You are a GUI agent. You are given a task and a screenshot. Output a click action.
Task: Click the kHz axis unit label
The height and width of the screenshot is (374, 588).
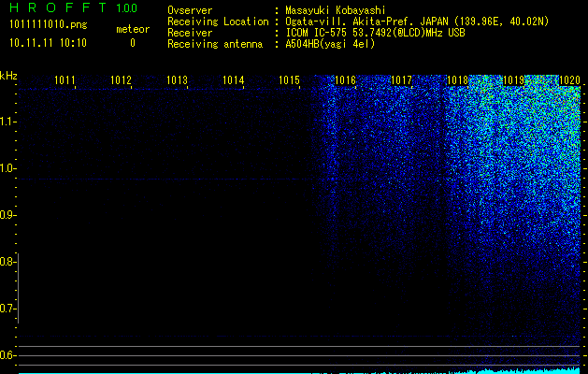[8, 76]
